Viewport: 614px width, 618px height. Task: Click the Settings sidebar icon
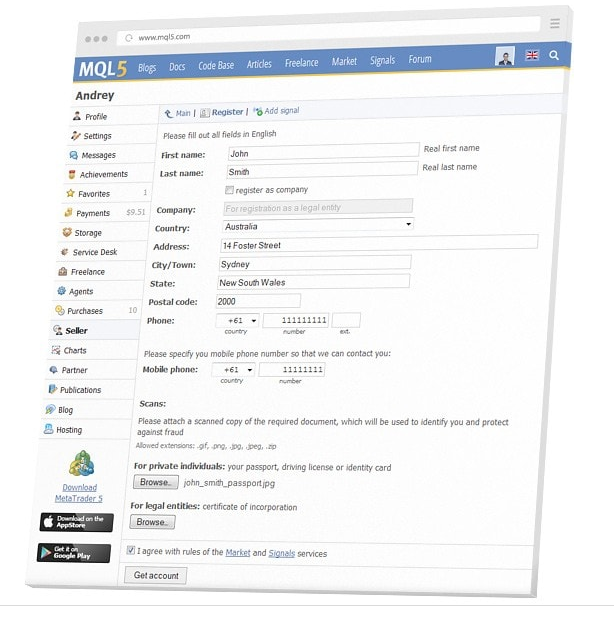point(75,136)
